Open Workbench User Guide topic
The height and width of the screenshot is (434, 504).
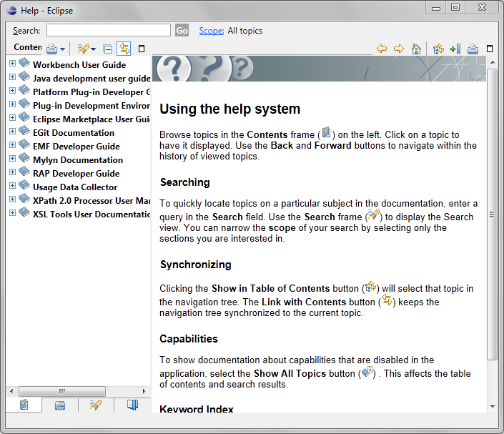(79, 65)
